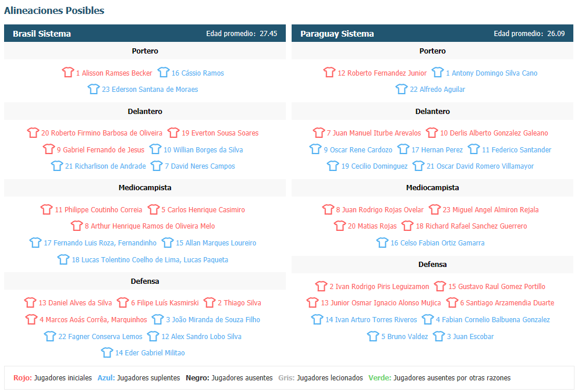This screenshot has height=392, width=578.
Task: Open player link 12 Alex Sandro Lobo Silva
Action: point(201,336)
